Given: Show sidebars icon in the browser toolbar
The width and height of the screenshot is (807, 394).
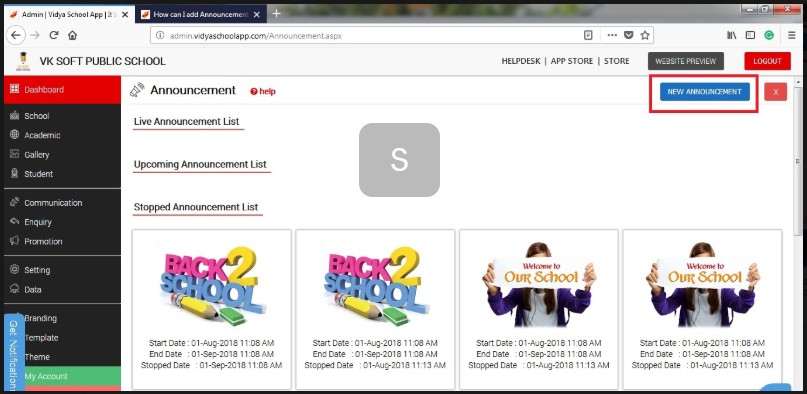Looking at the screenshot, I should coord(750,35).
